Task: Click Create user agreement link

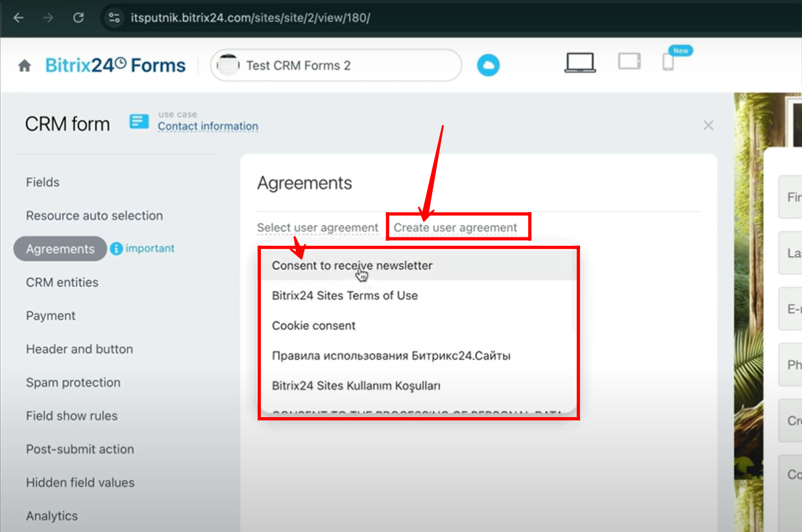Action: click(456, 228)
